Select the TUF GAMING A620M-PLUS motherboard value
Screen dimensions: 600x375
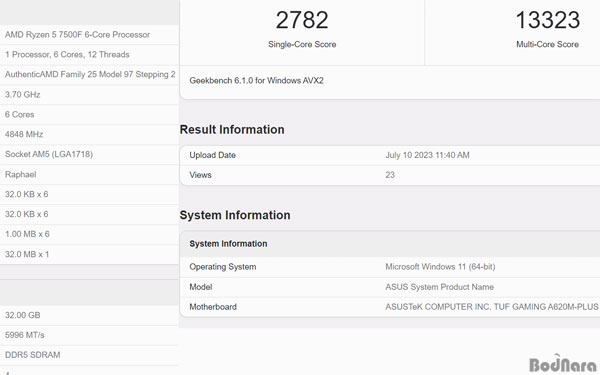coord(492,307)
